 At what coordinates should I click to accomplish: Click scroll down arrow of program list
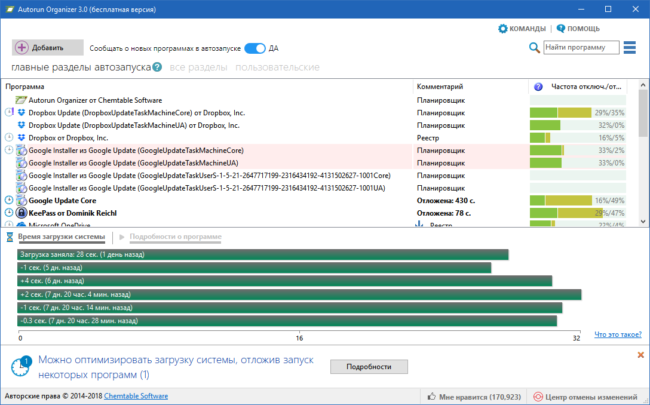pos(643,221)
